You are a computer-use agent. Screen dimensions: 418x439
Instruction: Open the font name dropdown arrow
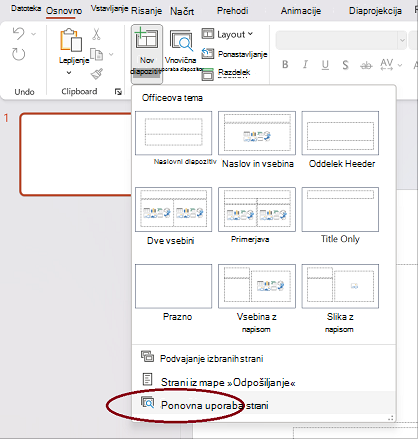402,40
